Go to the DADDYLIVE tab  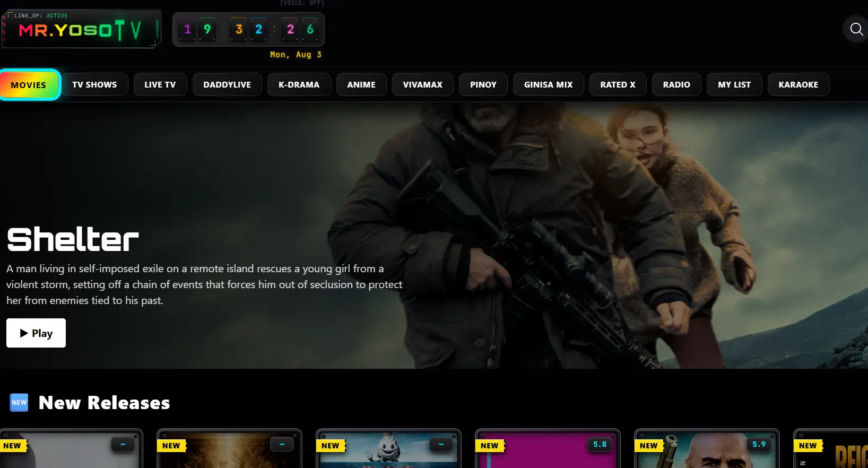(x=227, y=84)
